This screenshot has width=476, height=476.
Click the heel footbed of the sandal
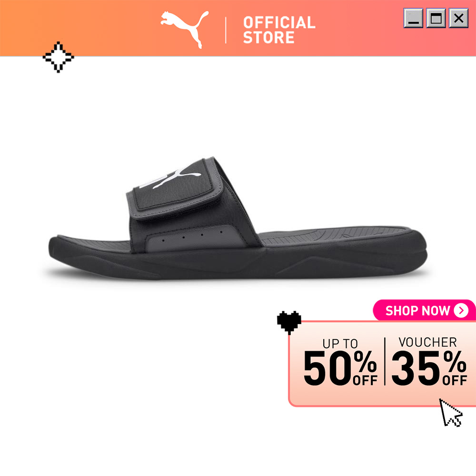(337, 235)
